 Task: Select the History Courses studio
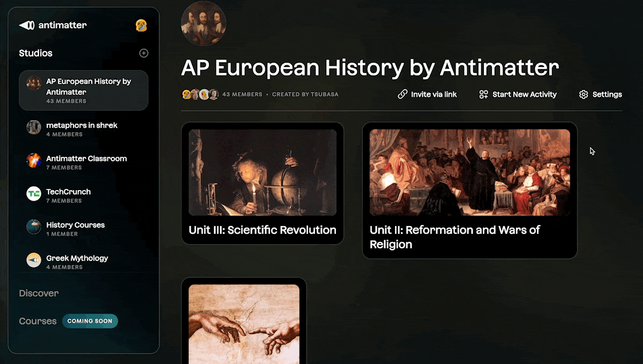point(84,227)
